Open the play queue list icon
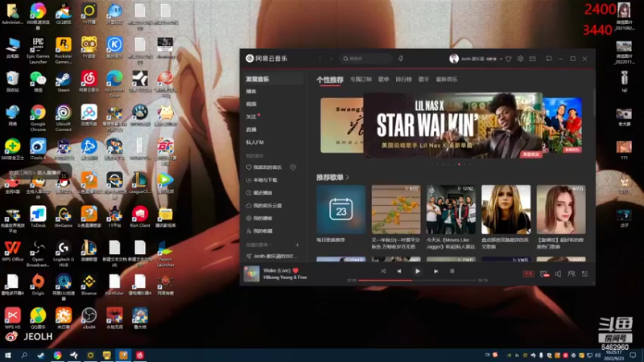 585,274
